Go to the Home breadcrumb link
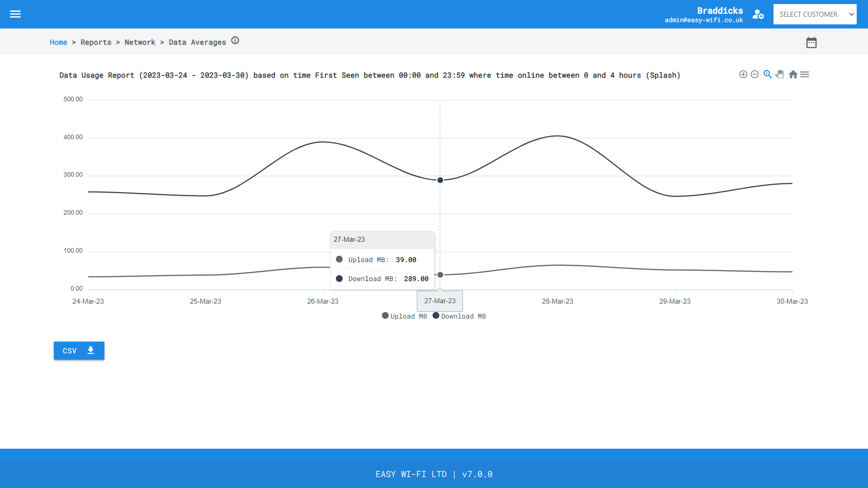Image resolution: width=868 pixels, height=488 pixels. (x=58, y=42)
